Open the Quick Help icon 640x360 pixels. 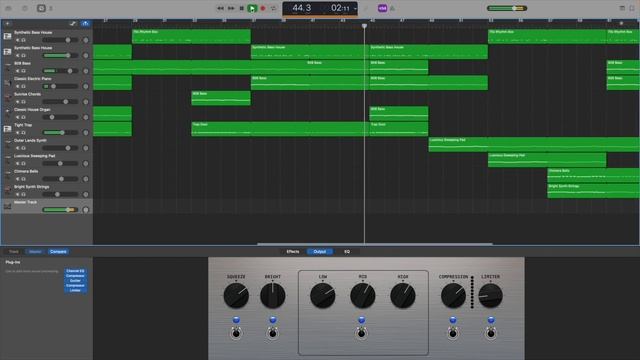[x=24, y=8]
